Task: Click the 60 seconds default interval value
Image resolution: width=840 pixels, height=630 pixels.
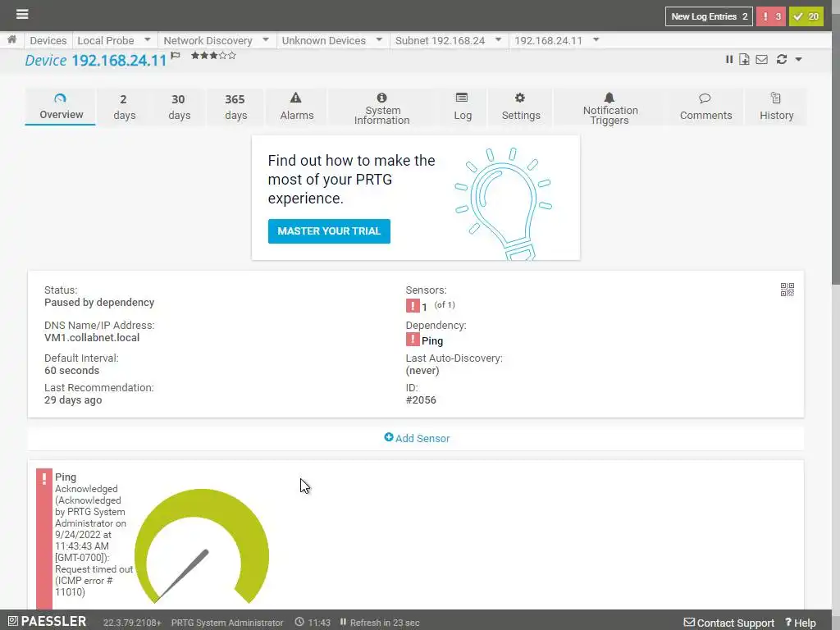Action: click(x=71, y=370)
